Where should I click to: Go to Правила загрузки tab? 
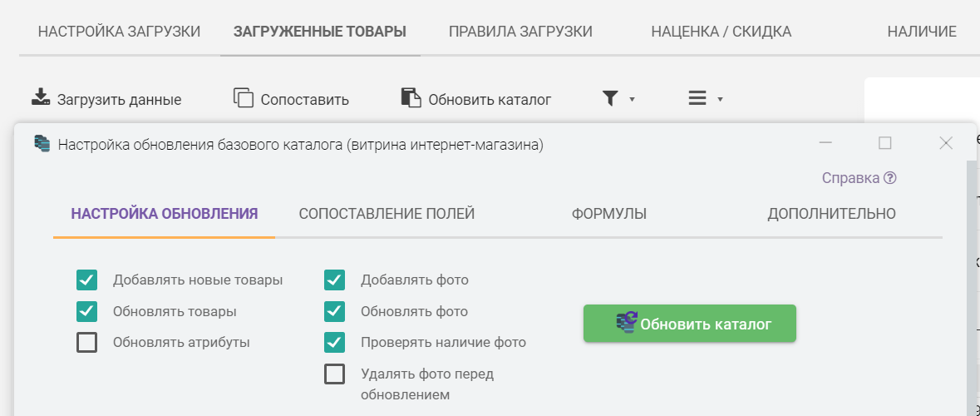[x=520, y=32]
